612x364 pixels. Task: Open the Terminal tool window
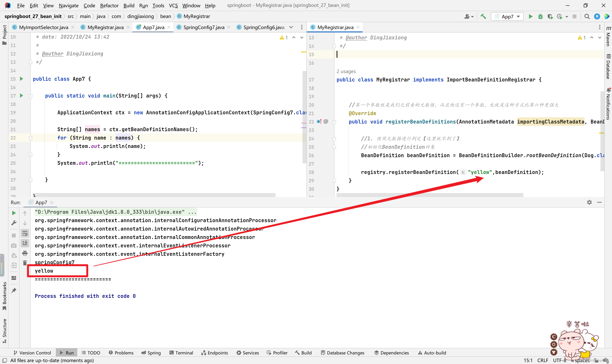tap(181, 353)
